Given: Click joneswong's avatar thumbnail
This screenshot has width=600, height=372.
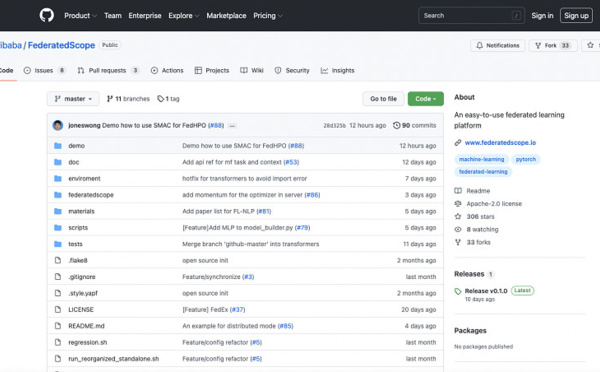Looking at the screenshot, I should (x=58, y=125).
